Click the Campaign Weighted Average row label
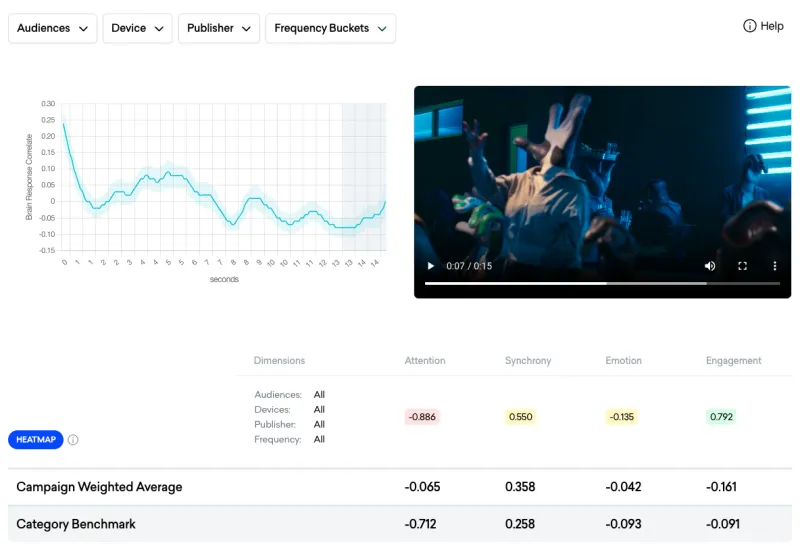The height and width of the screenshot is (546, 800). pyautogui.click(x=99, y=487)
